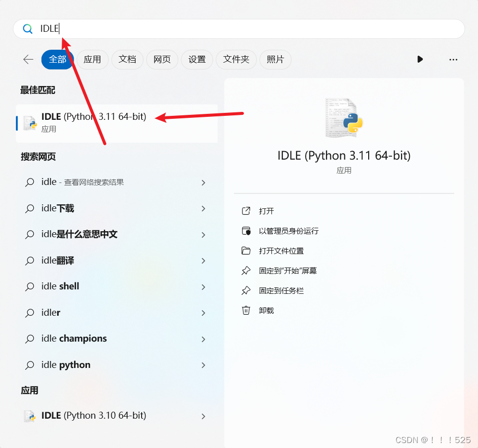This screenshot has height=448, width=478.
Task: Click the search icon beside 'idle python'
Action: [x=30, y=365]
